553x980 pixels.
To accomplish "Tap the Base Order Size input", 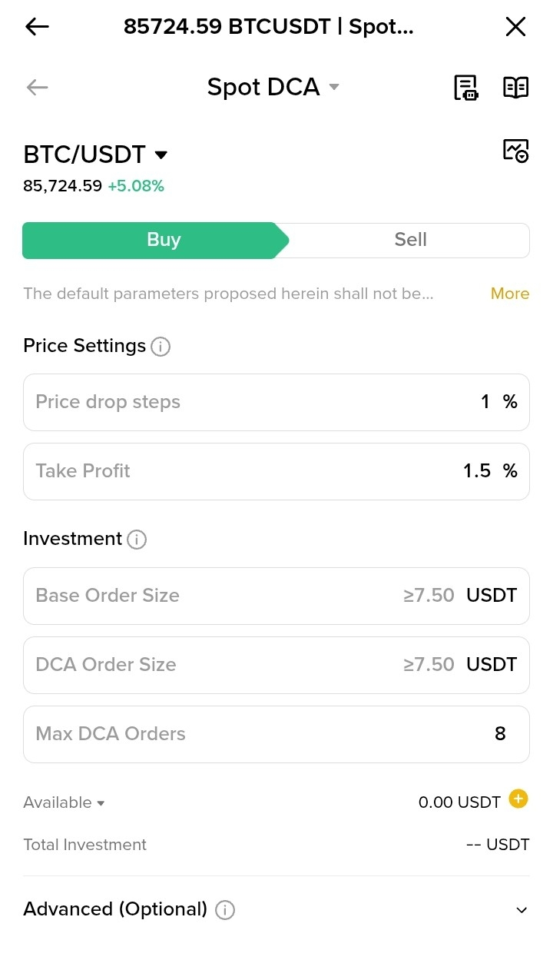I will coord(276,596).
